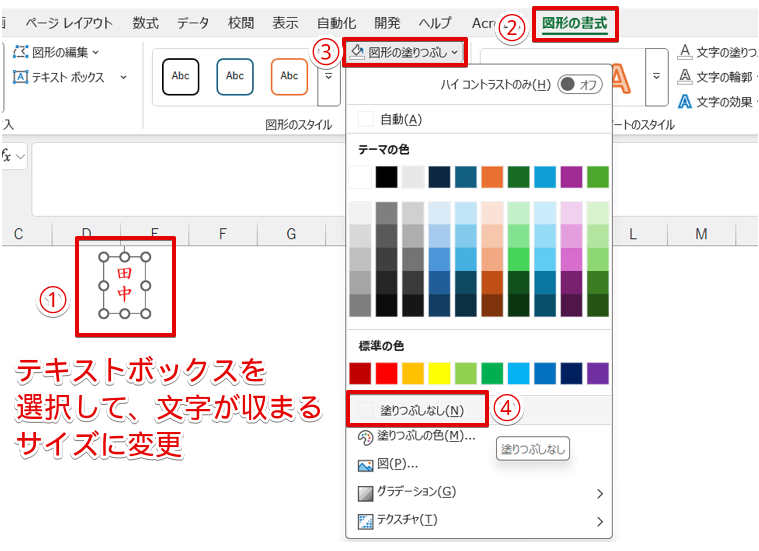Viewport: 759px width, 551px height.
Task: Open the 図形の塗りつぶし dropdown chevron
Action: [455, 52]
